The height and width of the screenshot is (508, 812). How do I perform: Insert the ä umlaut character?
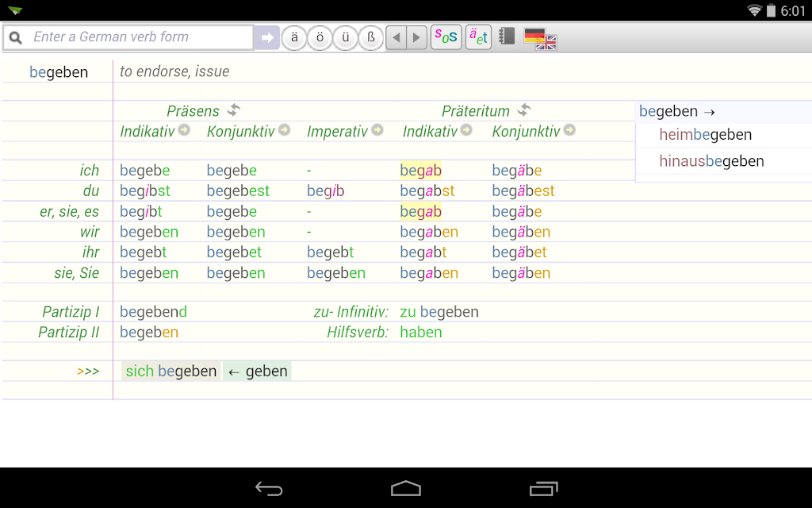(294, 37)
